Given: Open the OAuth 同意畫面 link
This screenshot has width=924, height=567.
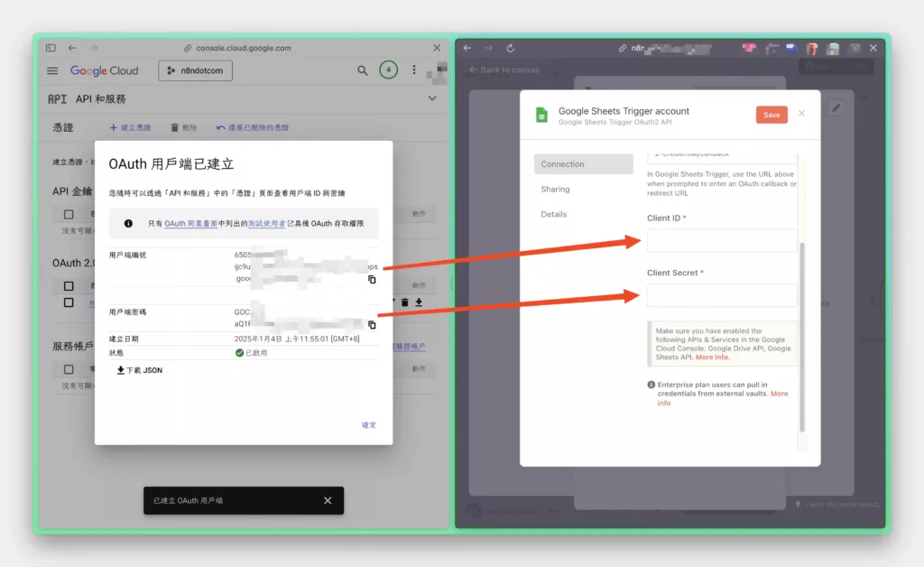Looking at the screenshot, I should pos(191,223).
